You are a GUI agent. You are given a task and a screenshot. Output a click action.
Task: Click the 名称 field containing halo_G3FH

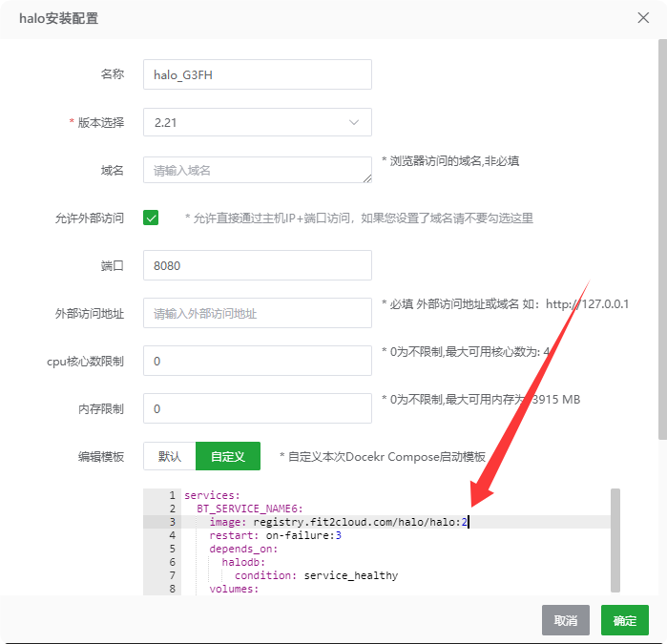point(257,74)
